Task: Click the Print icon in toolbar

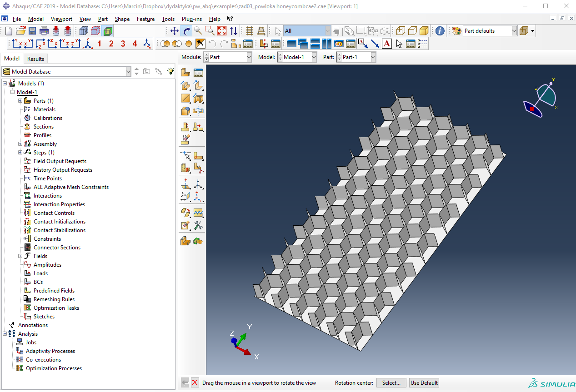Action: pyautogui.click(x=44, y=31)
